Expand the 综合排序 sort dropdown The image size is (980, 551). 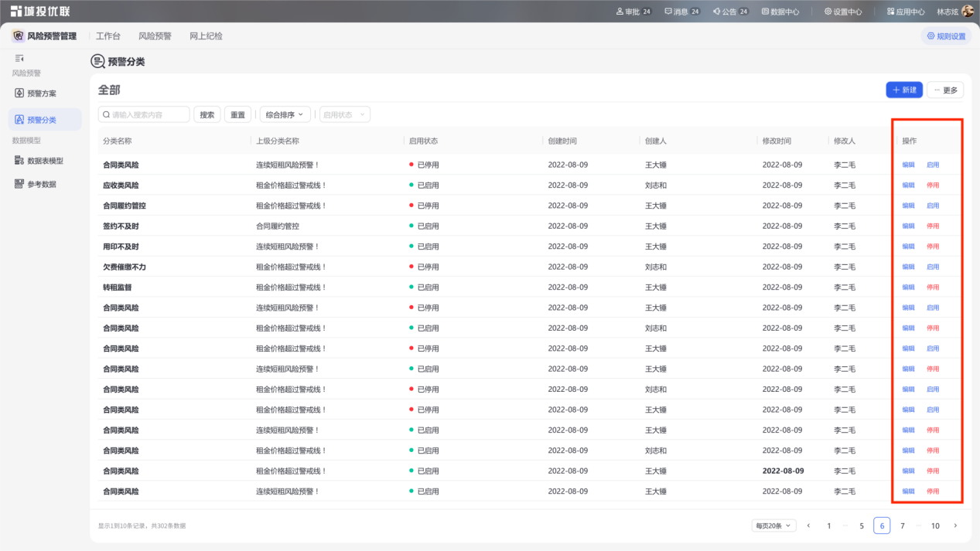click(x=285, y=114)
